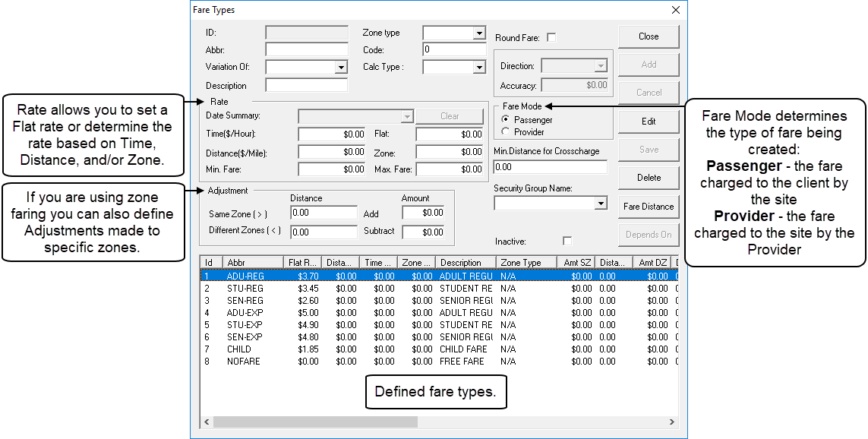Screen dimensions: 868x439
Task: Click the disabled Save button
Action: tap(649, 149)
